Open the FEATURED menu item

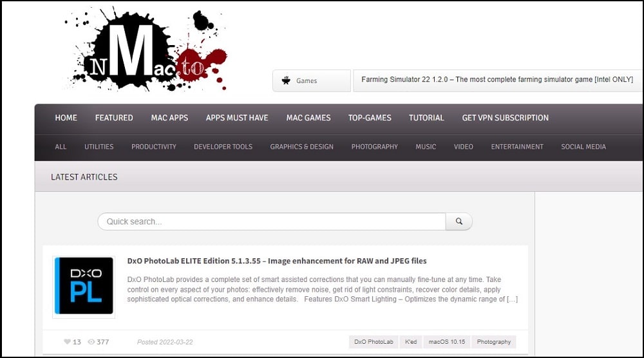[114, 118]
